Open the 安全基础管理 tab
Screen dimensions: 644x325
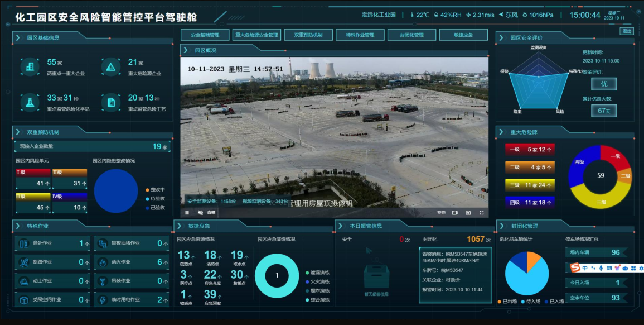pyautogui.click(x=205, y=35)
